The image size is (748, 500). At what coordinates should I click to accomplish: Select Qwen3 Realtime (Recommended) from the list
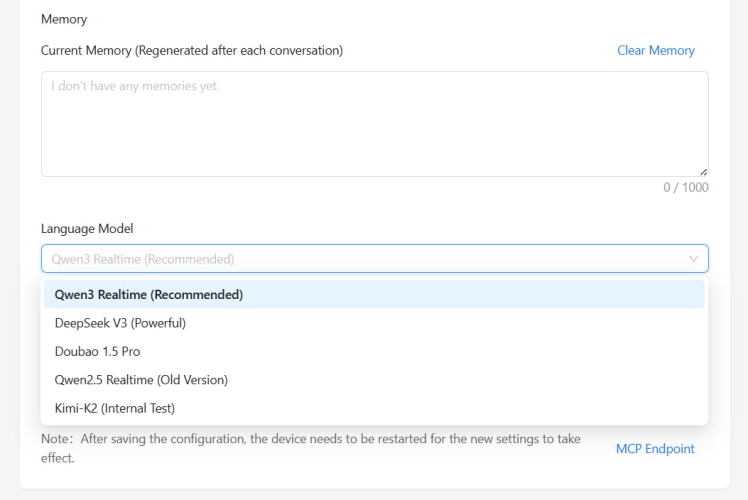pyautogui.click(x=149, y=294)
